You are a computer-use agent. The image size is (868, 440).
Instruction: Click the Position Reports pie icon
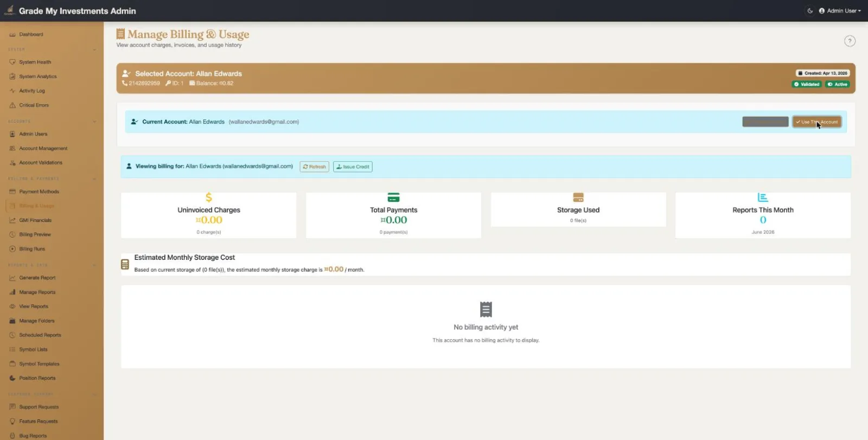(12, 378)
